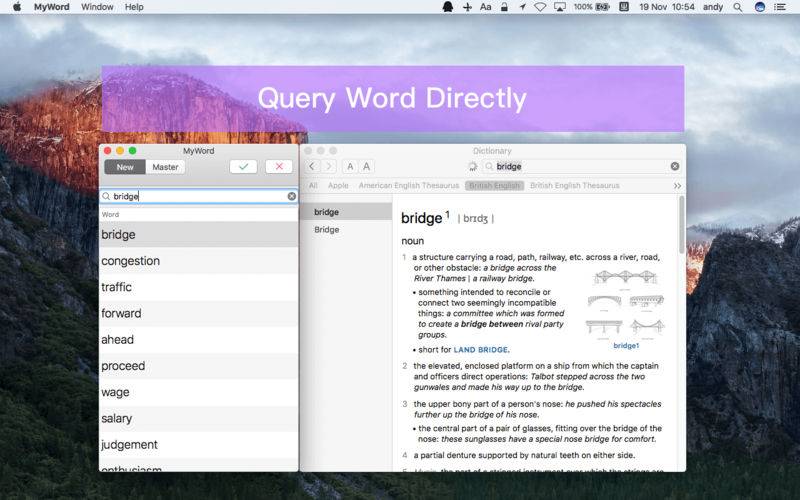Follow the LAND BRIDGE link
The width and height of the screenshot is (800, 500).
481,350
